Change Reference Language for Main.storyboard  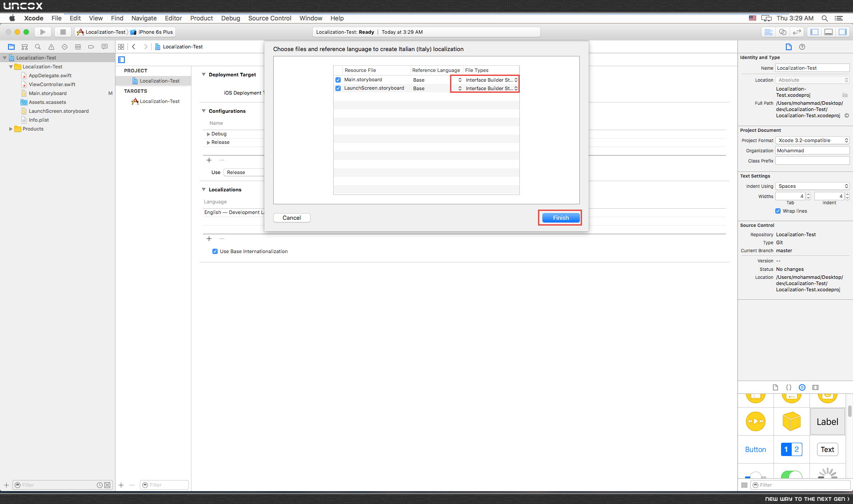coord(438,80)
